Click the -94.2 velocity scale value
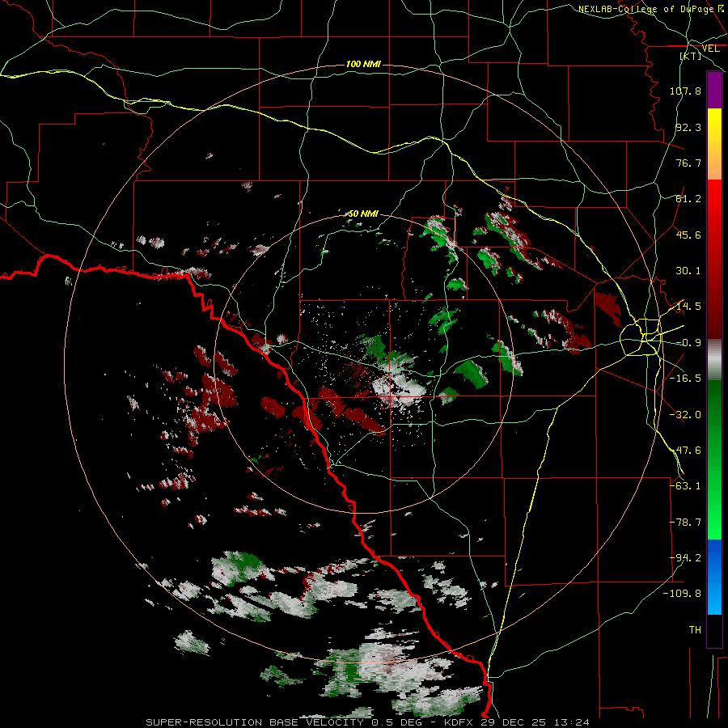Viewport: 728px width, 728px height. [x=685, y=557]
